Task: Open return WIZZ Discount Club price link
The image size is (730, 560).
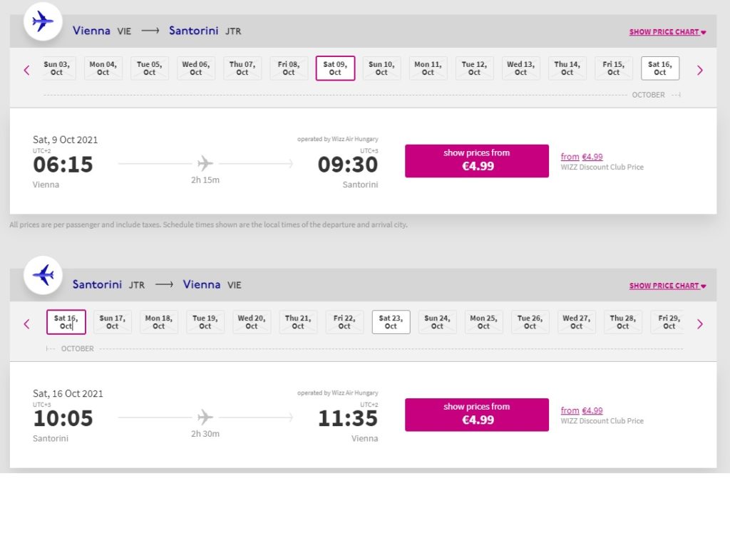Action: (581, 410)
